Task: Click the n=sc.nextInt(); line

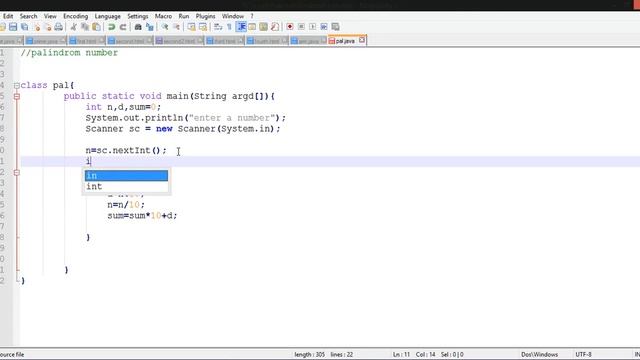Action: pyautogui.click(x=126, y=151)
